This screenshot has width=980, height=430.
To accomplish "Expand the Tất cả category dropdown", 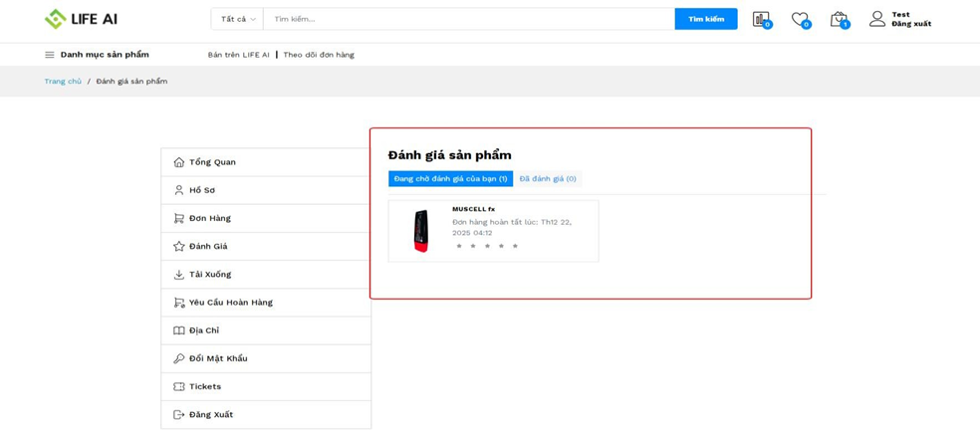I will tap(237, 19).
